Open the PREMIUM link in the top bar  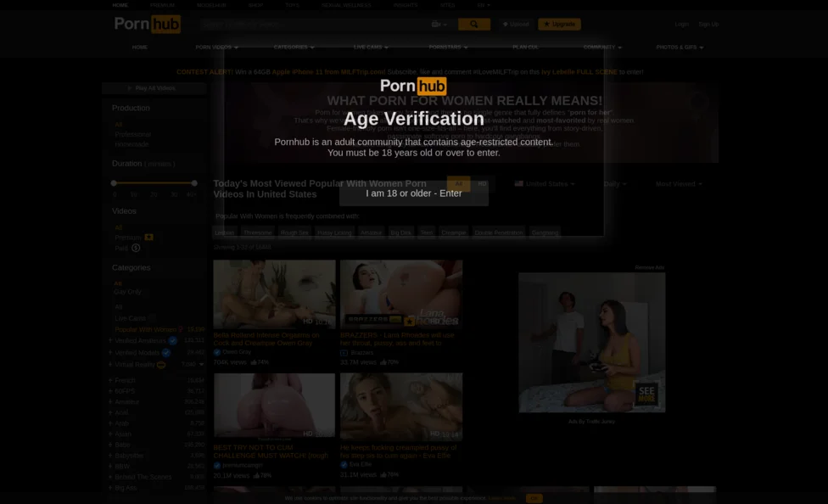point(162,5)
